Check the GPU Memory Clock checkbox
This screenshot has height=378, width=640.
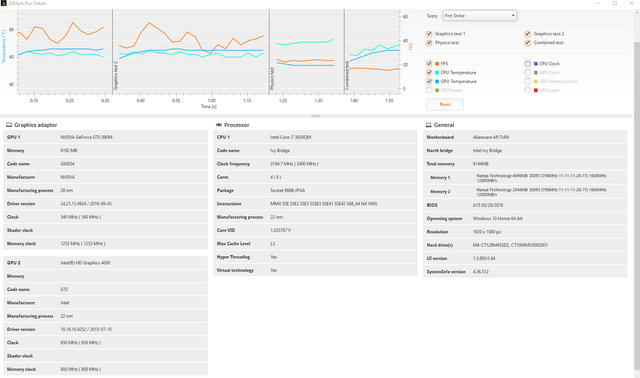click(x=528, y=82)
